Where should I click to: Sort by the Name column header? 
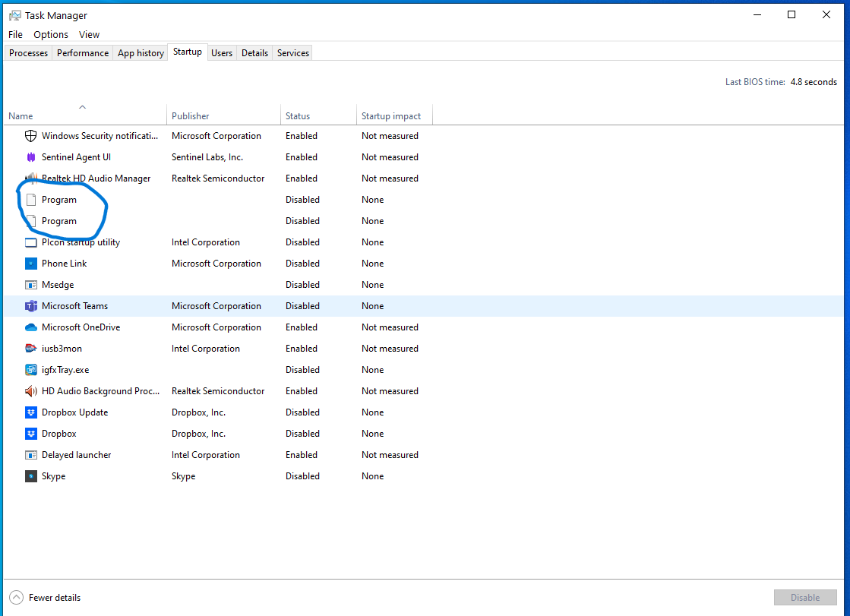pyautogui.click(x=85, y=116)
